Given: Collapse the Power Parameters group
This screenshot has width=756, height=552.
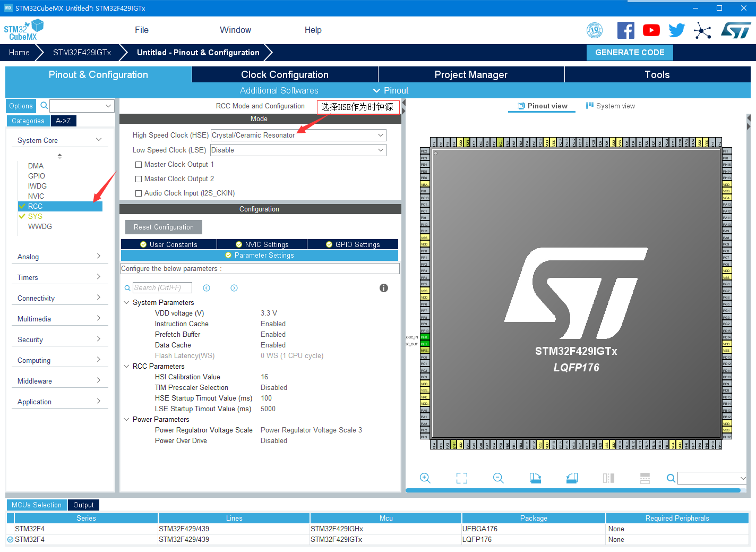Looking at the screenshot, I should coord(126,419).
